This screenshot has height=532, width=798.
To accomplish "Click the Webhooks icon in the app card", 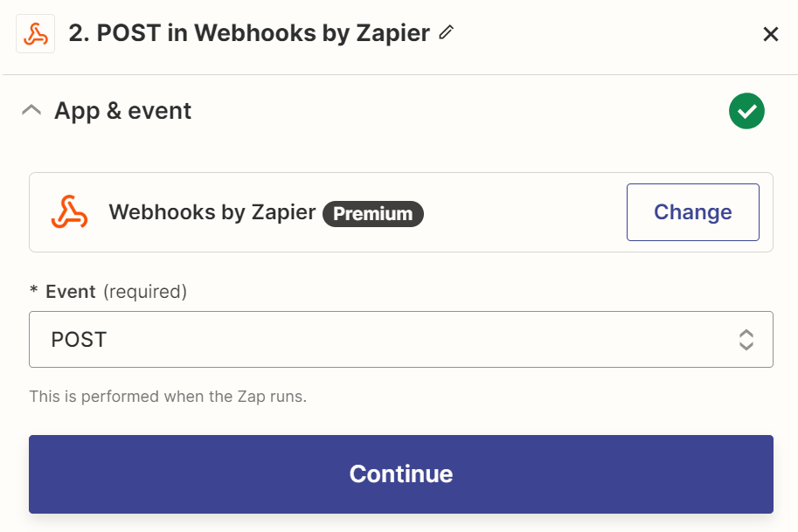I will (69, 212).
